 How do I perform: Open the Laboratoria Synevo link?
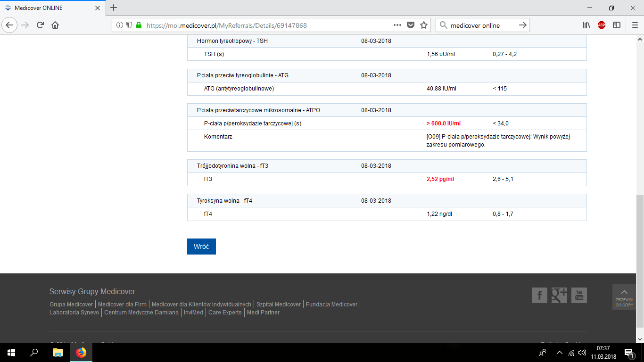coord(74,313)
